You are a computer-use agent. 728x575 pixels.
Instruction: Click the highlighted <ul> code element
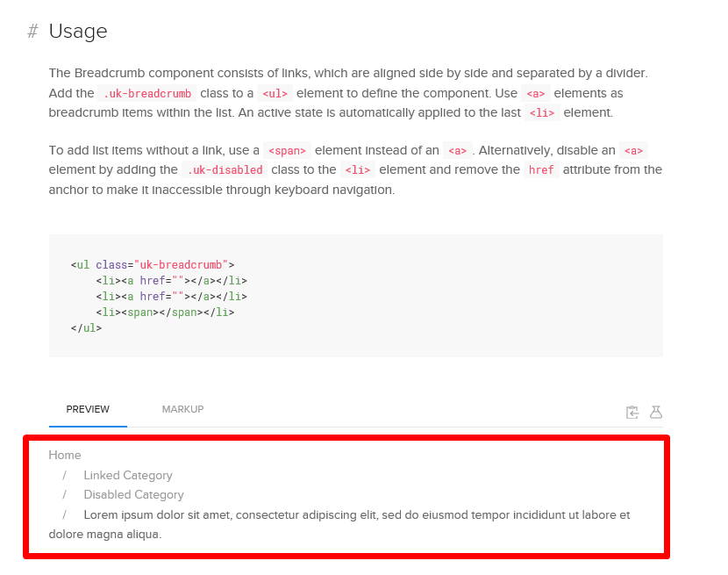(x=275, y=93)
